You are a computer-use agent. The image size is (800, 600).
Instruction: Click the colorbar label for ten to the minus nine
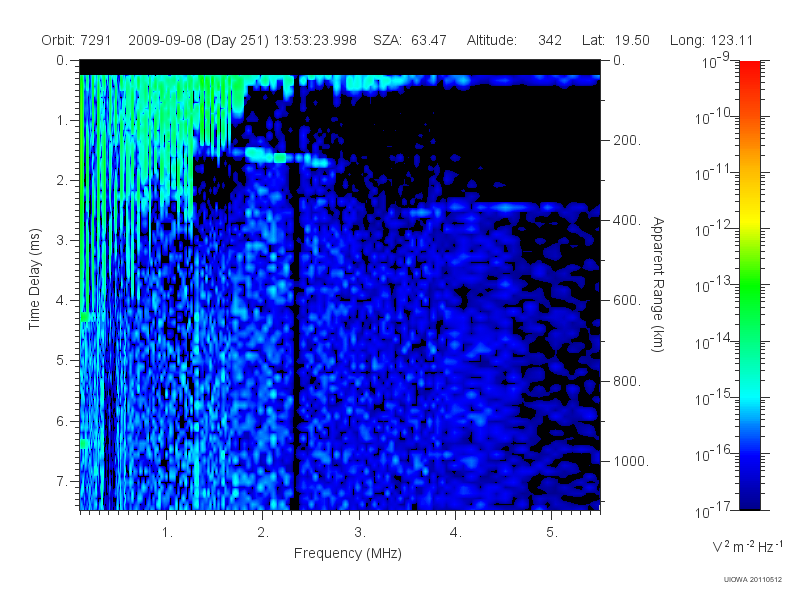coord(716,62)
